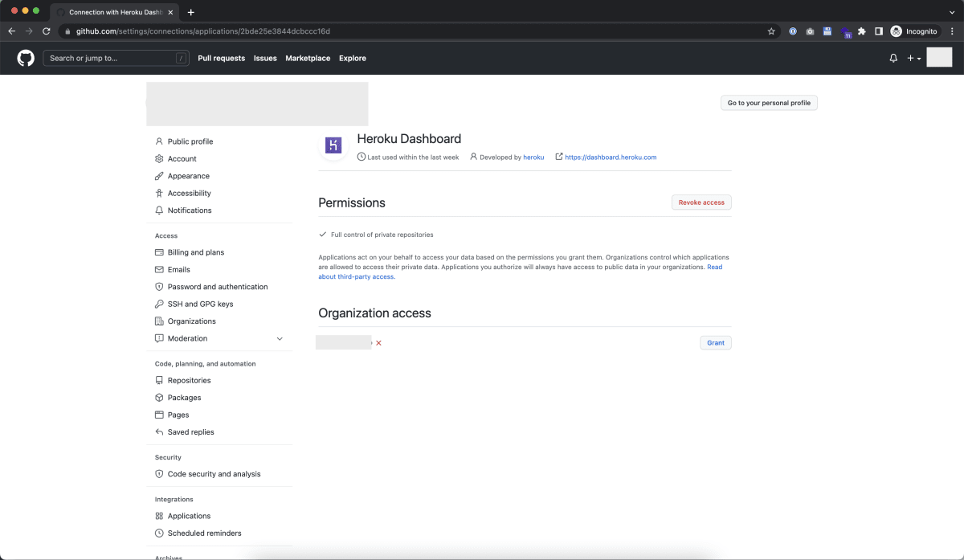This screenshot has width=964, height=560.
Task: Open https://dashboard.heroku.com link
Action: (x=611, y=157)
